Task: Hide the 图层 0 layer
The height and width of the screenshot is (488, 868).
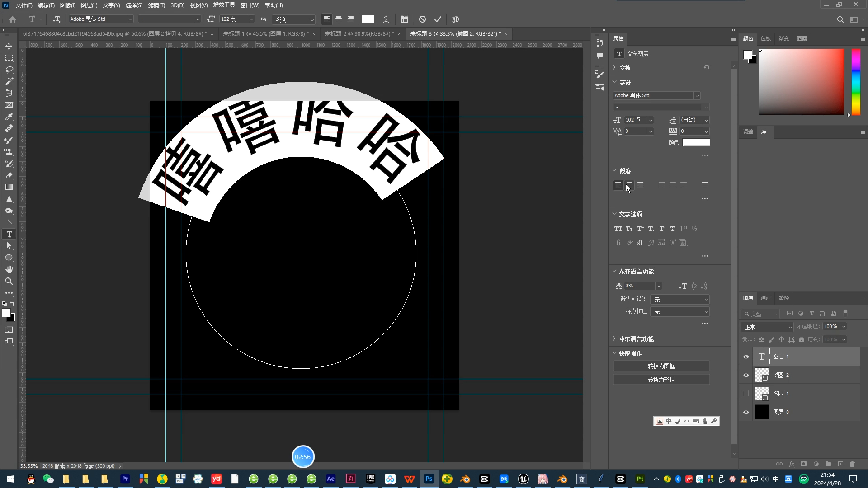Action: (x=746, y=412)
